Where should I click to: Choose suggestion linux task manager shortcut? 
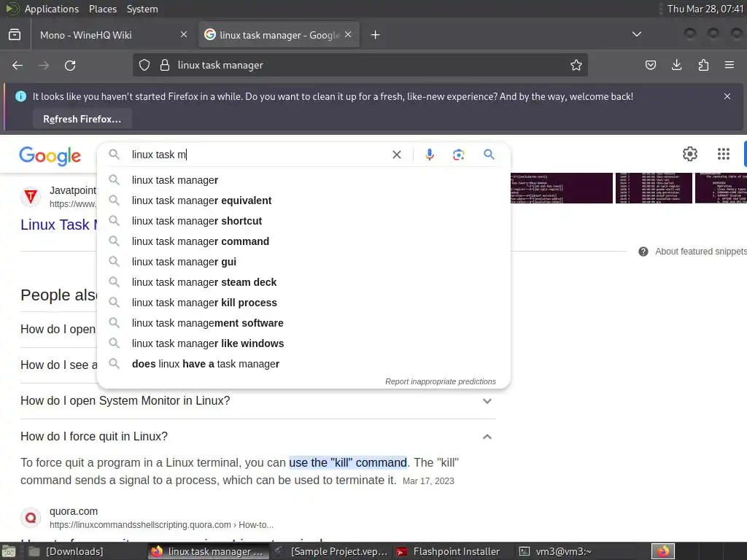pyautogui.click(x=303, y=221)
